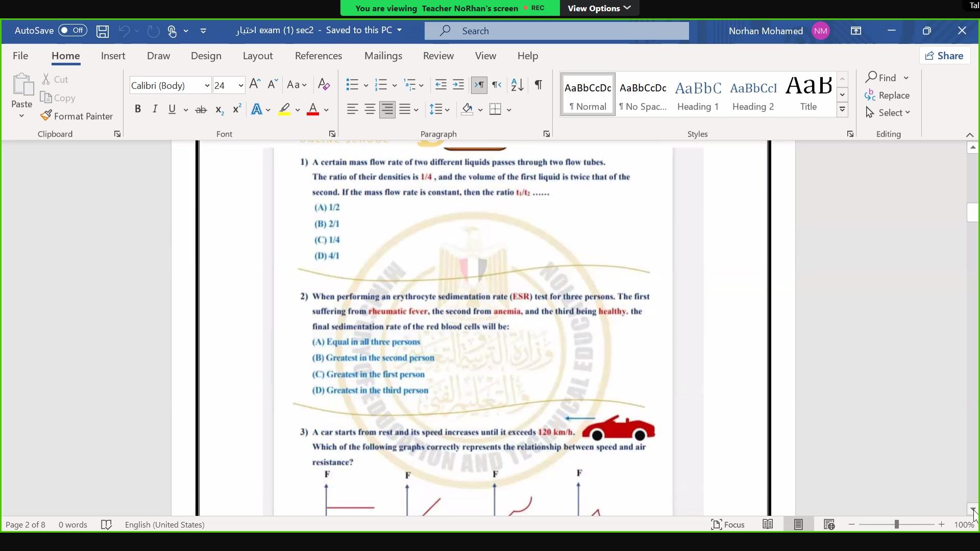Click Replace in Editing group

pos(888,95)
